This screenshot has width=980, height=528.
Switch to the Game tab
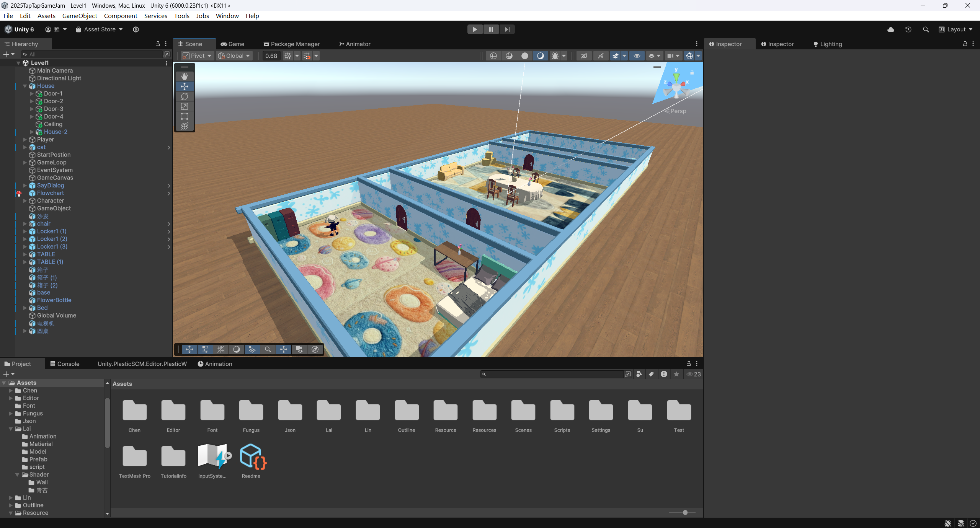pyautogui.click(x=232, y=44)
